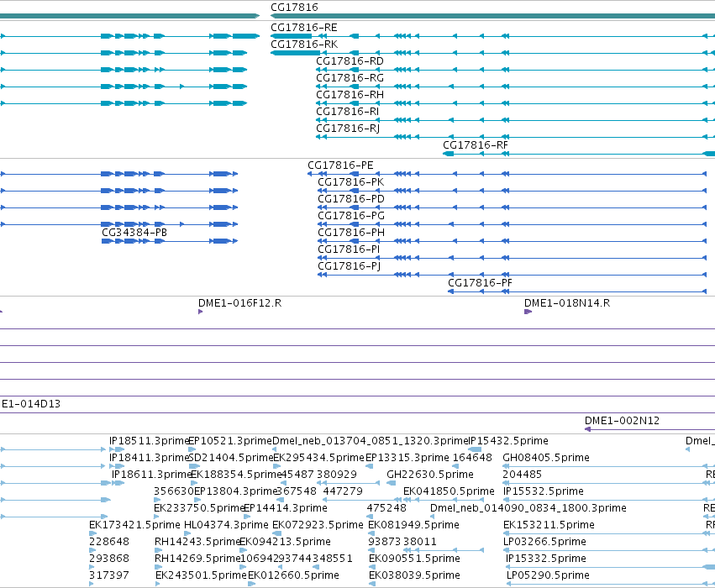Open the CG17816-RG transcript
The height and width of the screenshot is (588, 715).
[350, 78]
